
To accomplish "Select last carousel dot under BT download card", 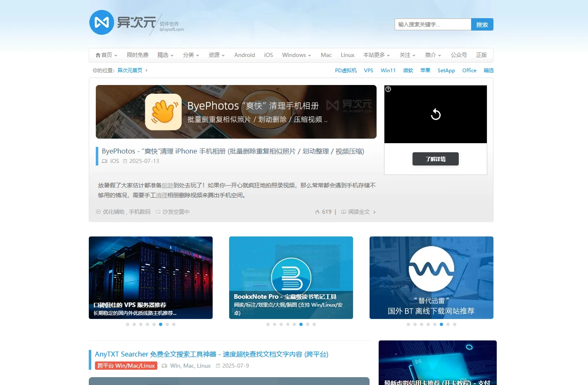I will coord(455,324).
